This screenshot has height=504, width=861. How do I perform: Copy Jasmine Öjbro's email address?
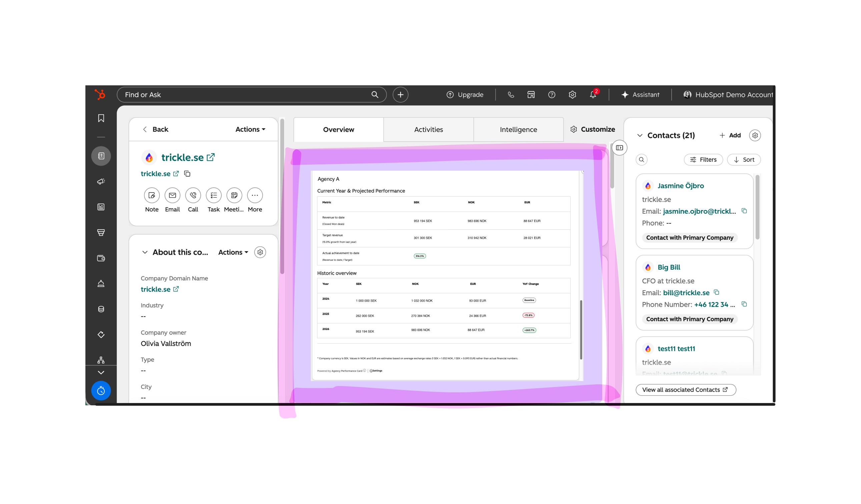pyautogui.click(x=744, y=211)
